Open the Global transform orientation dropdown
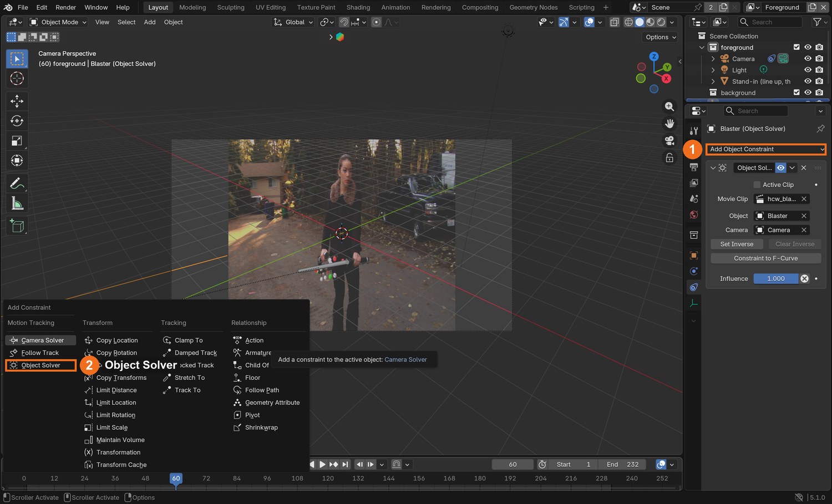 pos(293,22)
